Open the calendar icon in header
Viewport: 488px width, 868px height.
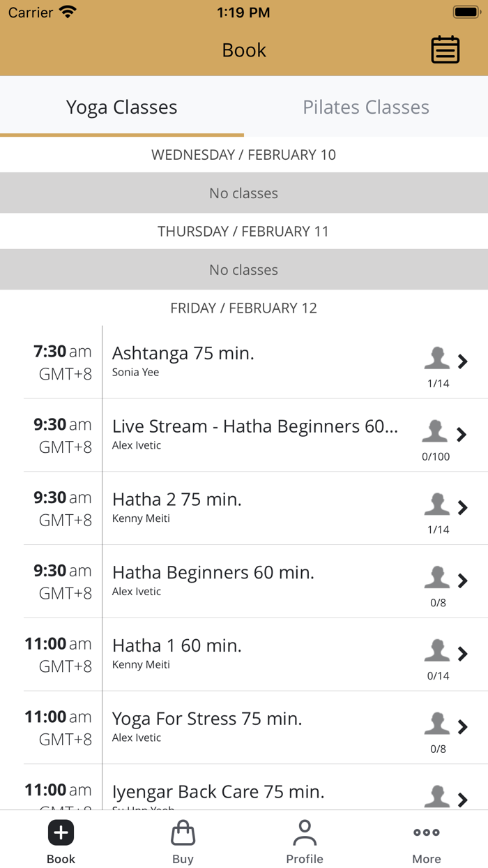click(445, 50)
